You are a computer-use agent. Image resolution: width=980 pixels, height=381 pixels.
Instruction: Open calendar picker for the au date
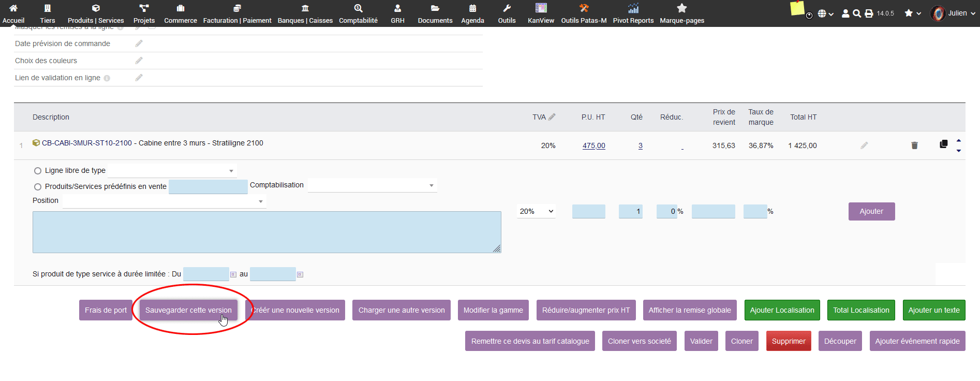(300, 274)
